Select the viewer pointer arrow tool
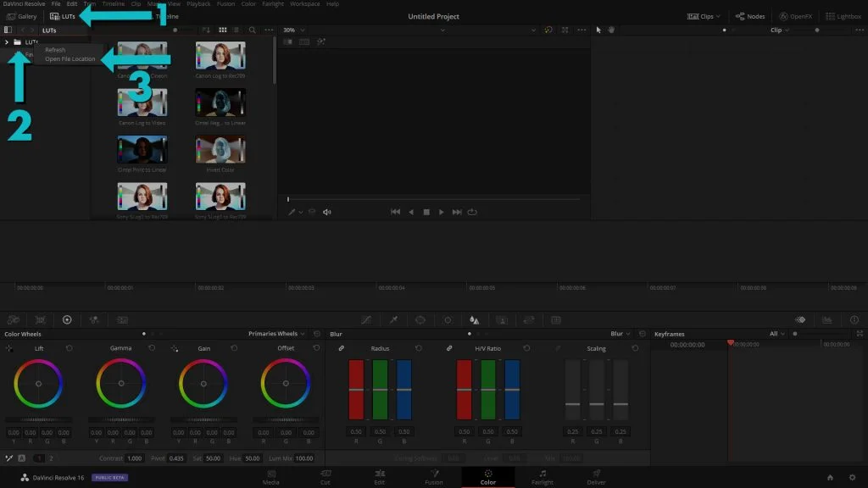 [598, 30]
